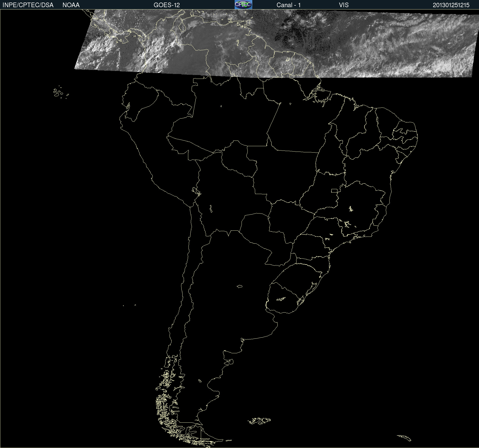The image size is (479, 448).
Task: Click the NOAA label in header
Action: pyautogui.click(x=71, y=5)
